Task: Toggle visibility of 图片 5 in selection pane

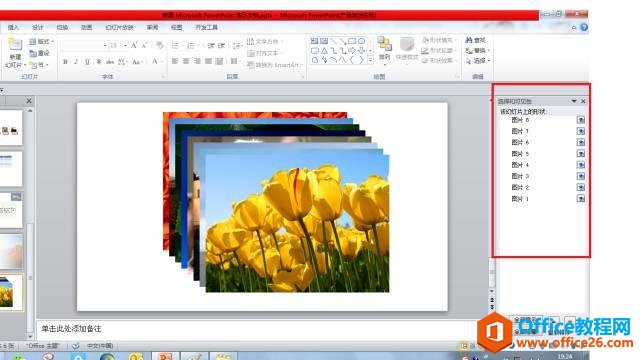Action: [x=581, y=153]
